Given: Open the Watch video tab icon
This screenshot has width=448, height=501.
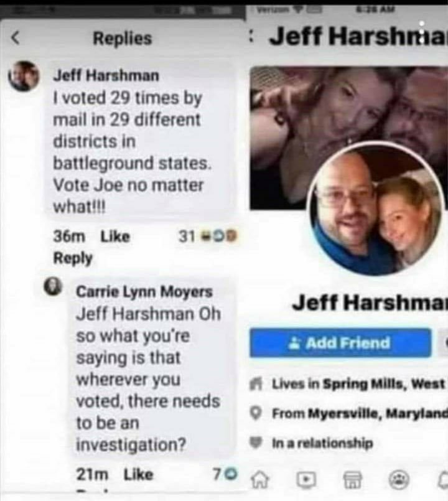Looking at the screenshot, I should coord(306,479).
